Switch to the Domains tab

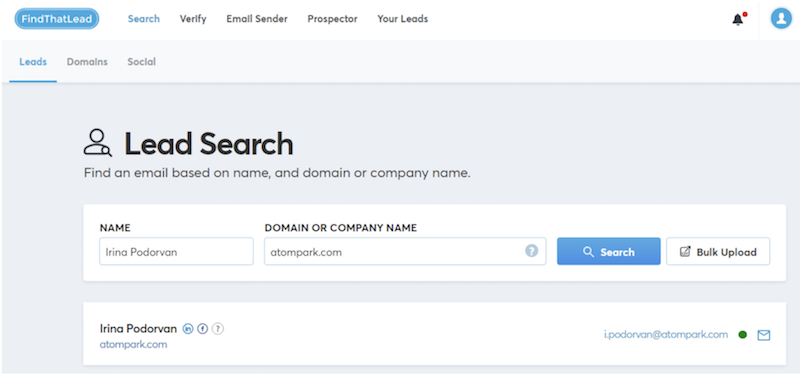coord(87,62)
